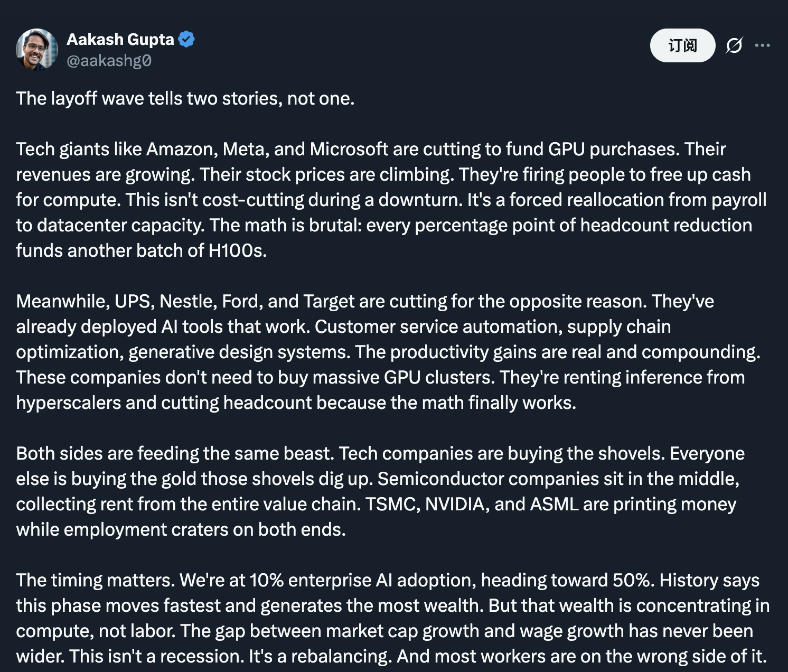Click the Aakash Gupta display name
Screen dimensions: 788x672
click(x=120, y=40)
